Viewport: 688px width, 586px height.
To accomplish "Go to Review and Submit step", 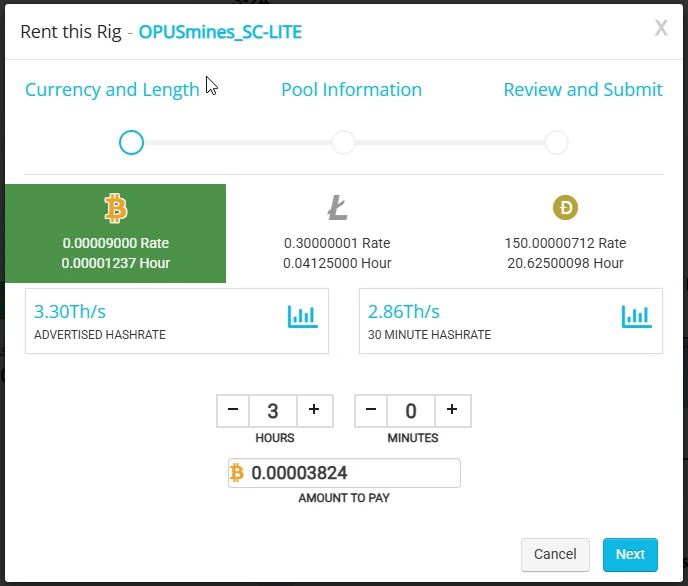I will pos(583,89).
